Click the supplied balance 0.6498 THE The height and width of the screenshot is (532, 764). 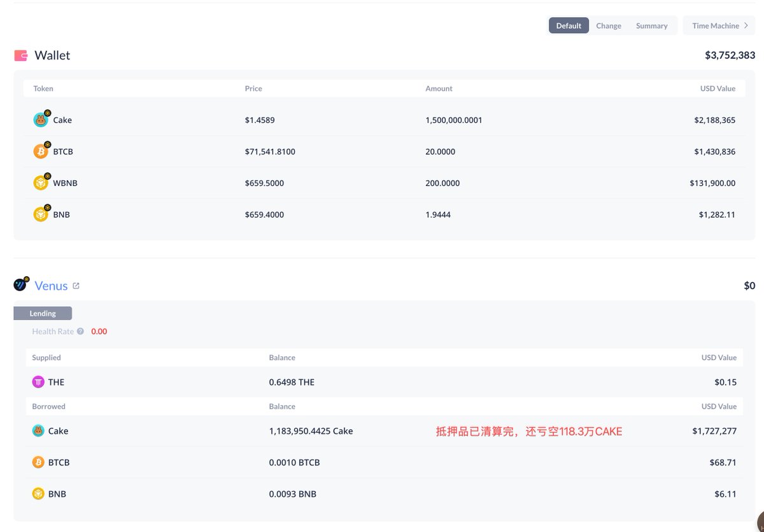(x=292, y=382)
